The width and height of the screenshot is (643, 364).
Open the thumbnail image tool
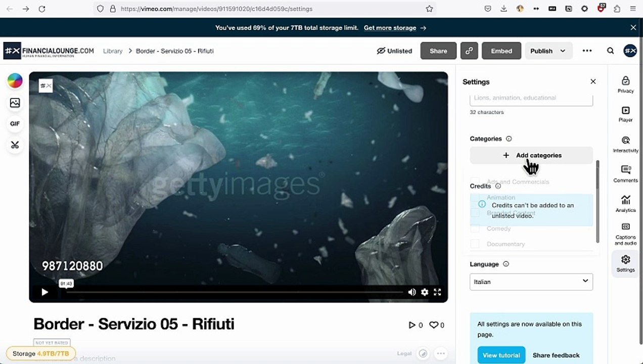[x=15, y=103]
